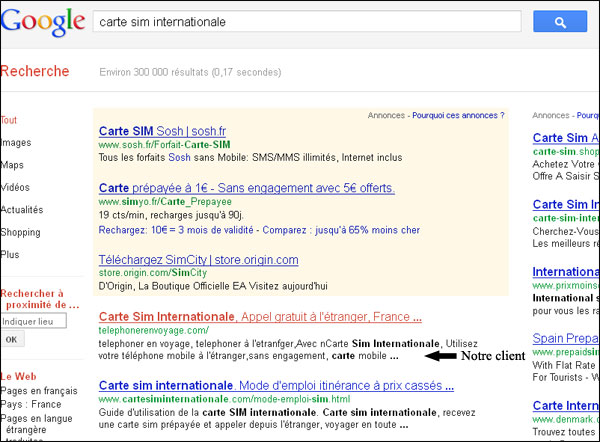Viewport: 600px width, 442px height.
Task: Open right sidebar ad with carte-sim.shop URL
Action: coord(566,138)
